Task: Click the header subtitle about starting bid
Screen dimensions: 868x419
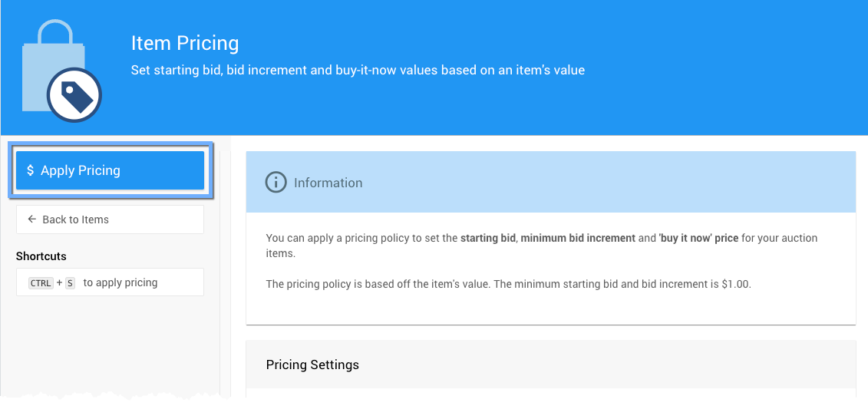Action: (358, 70)
